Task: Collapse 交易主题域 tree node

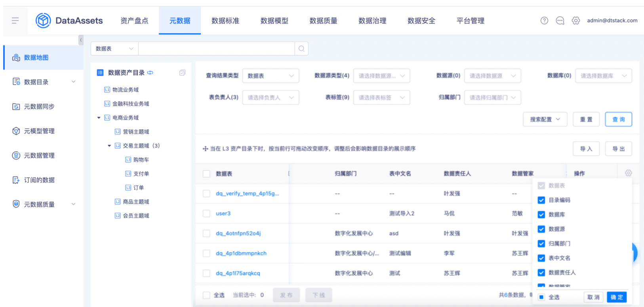Action: point(109,146)
